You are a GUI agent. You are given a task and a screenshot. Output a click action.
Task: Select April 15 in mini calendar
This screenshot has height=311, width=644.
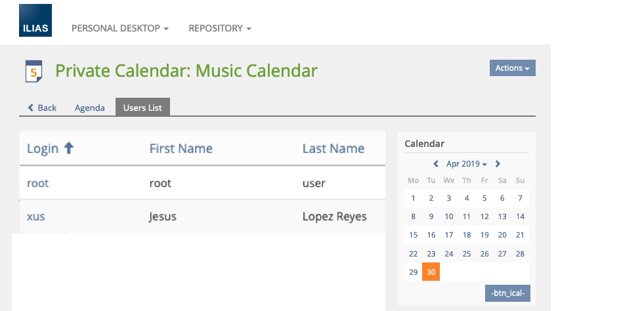point(413,235)
